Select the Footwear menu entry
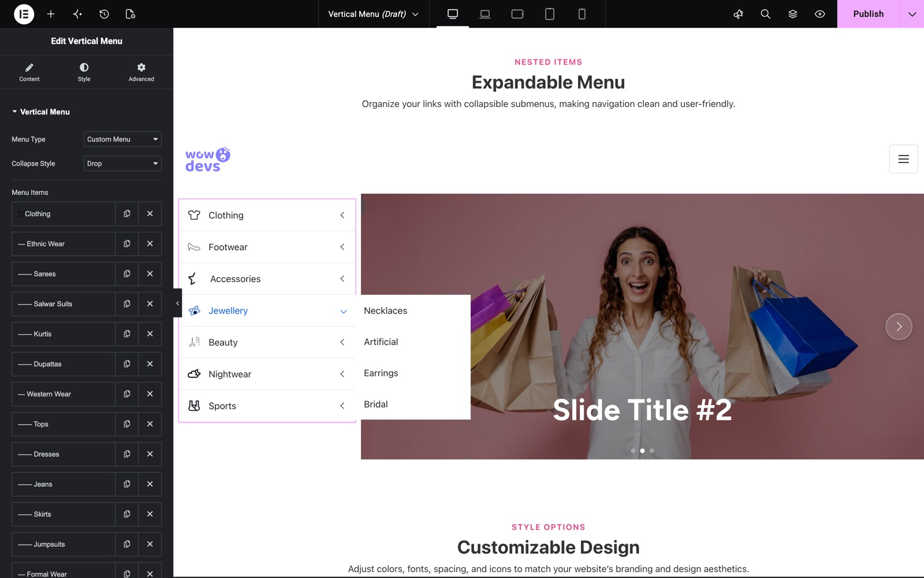924x578 pixels. [267, 247]
